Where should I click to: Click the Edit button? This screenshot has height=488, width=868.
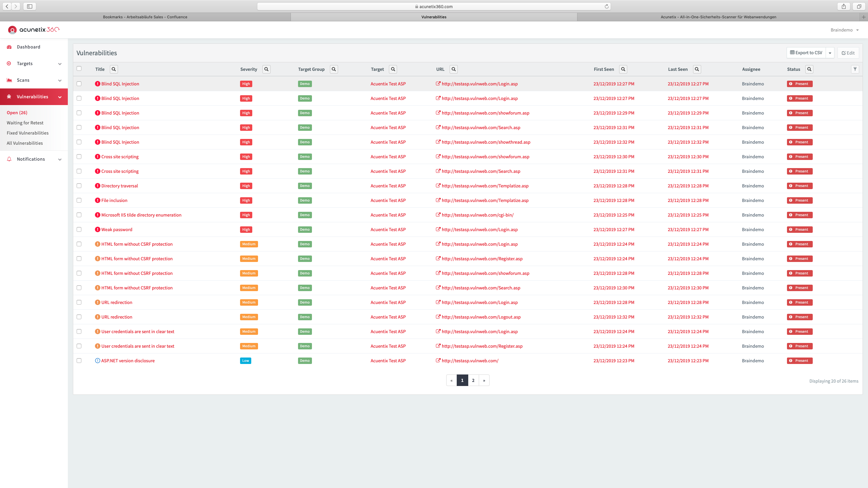pyautogui.click(x=848, y=53)
